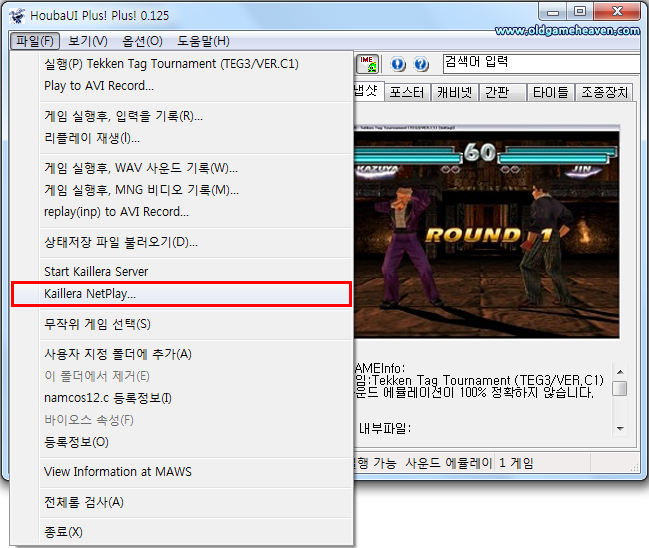Viewport: 649px width, 548px height.
Task: Close the HoubaUI window
Action: 617,12
